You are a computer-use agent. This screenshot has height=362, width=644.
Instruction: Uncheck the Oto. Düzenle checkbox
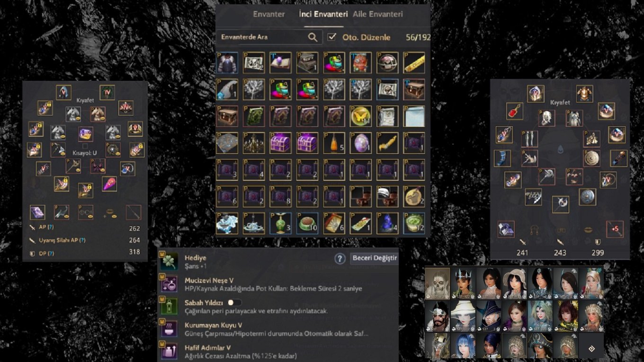click(332, 37)
